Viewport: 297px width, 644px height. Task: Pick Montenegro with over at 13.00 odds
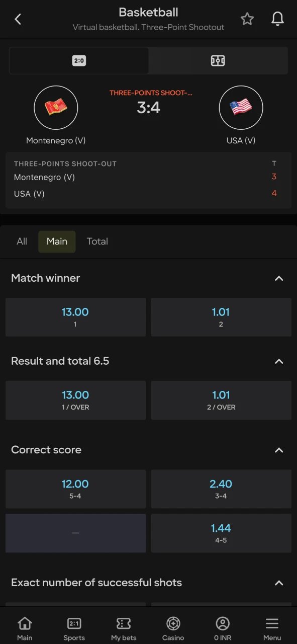click(x=75, y=400)
